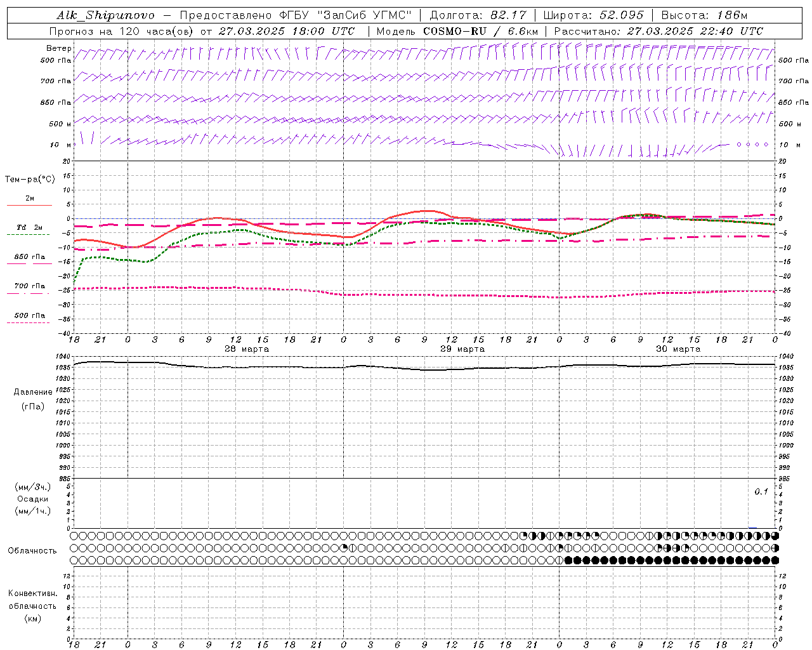Image resolution: width=812 pixels, height=650 pixels.
Task: Select the Давление pressure label
Action: click(33, 392)
